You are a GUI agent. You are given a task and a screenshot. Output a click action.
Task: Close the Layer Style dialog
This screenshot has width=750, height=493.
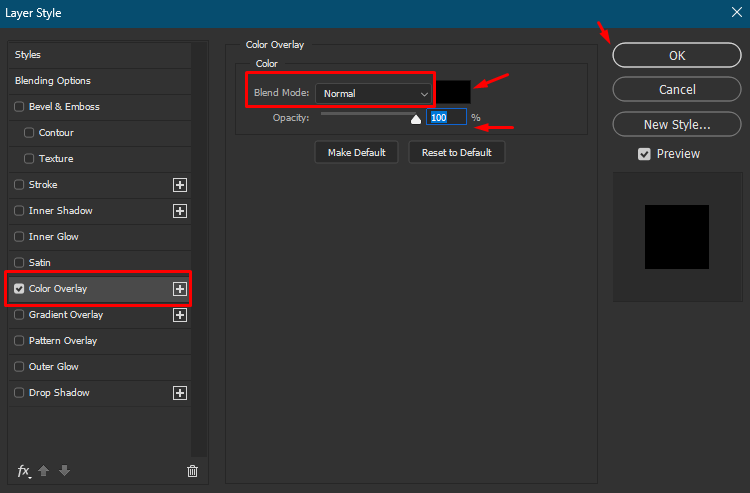tap(737, 12)
